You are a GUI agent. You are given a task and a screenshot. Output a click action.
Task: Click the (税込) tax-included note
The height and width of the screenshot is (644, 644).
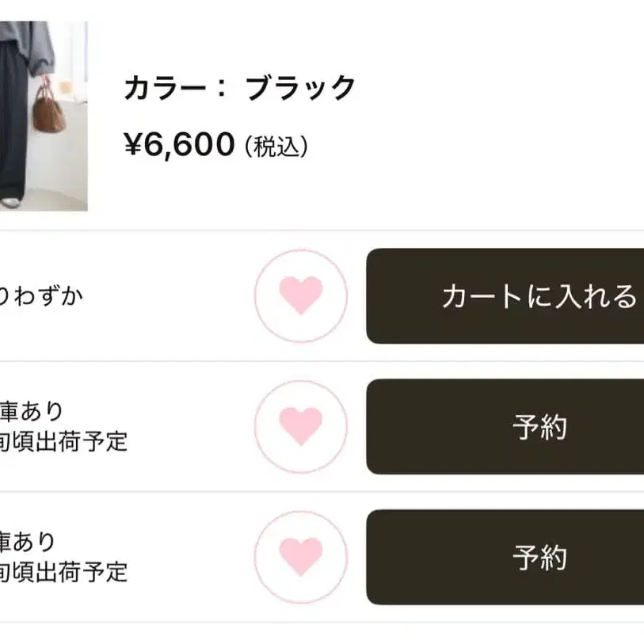276,147
